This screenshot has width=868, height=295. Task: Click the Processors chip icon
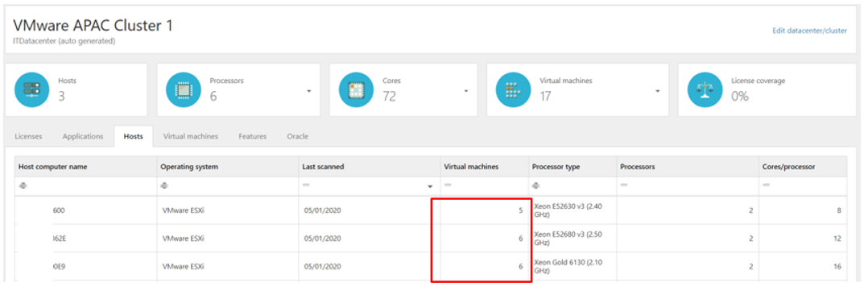pyautogui.click(x=184, y=89)
